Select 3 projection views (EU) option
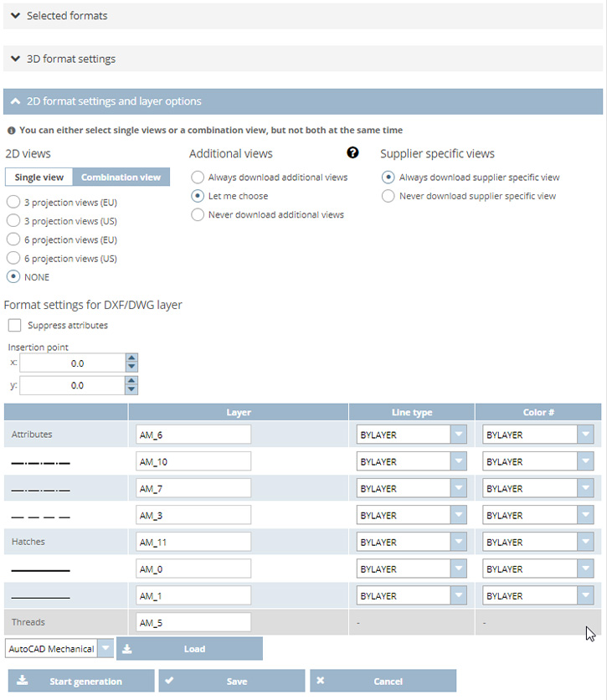The image size is (607, 700). (x=13, y=203)
